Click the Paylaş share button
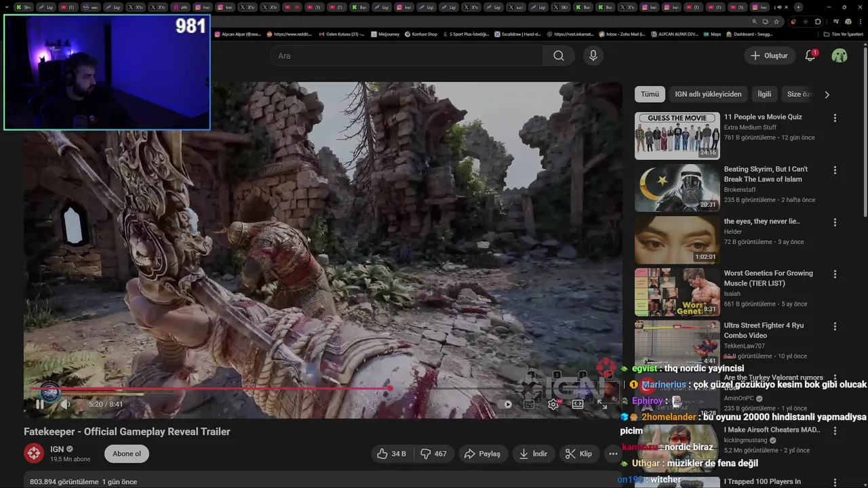Screen dimensions: 868x488 pos(482,453)
